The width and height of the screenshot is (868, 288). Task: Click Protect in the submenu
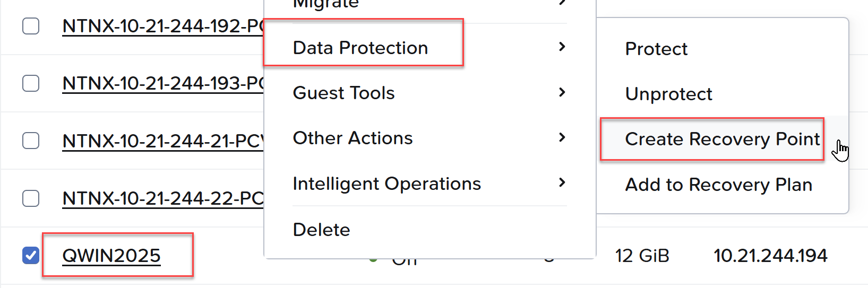(656, 49)
